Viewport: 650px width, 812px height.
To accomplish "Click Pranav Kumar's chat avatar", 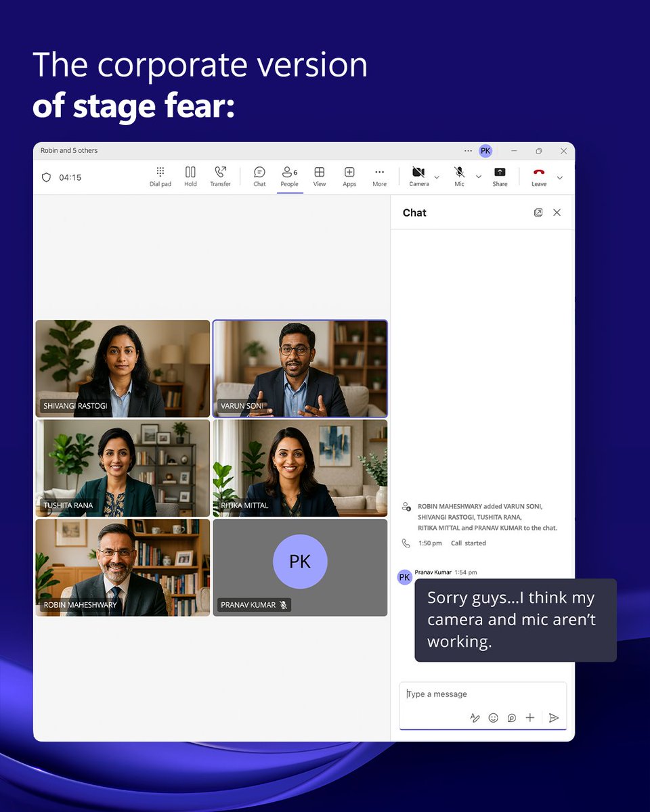I will coord(405,577).
